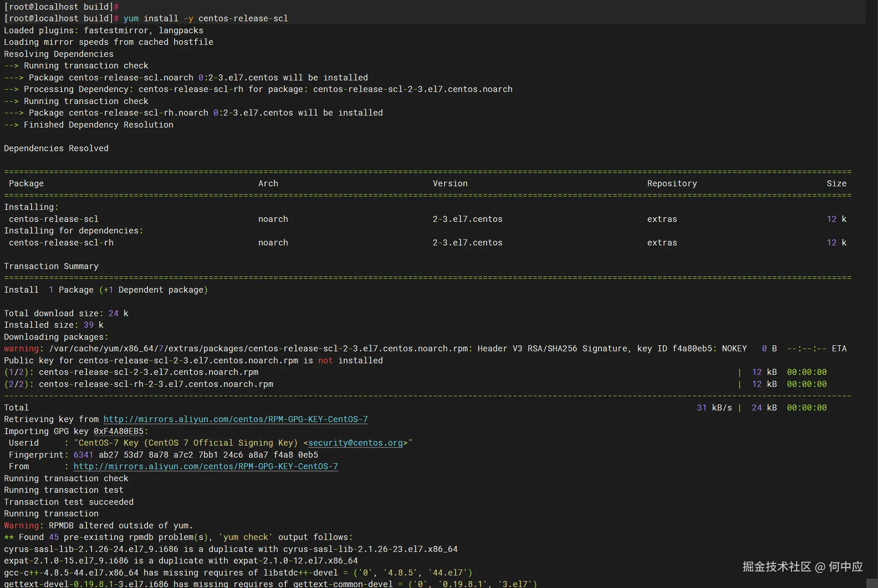Click 'Found 45 pre-existing rpmdb problem(s)' line
Viewport: 878px width, 588px height.
[179, 537]
